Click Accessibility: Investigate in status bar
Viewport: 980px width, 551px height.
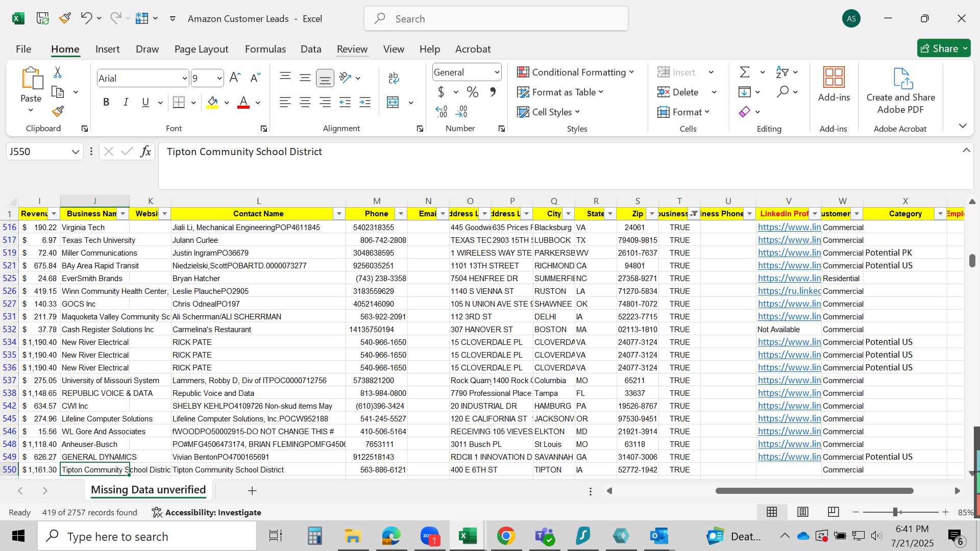207,512
